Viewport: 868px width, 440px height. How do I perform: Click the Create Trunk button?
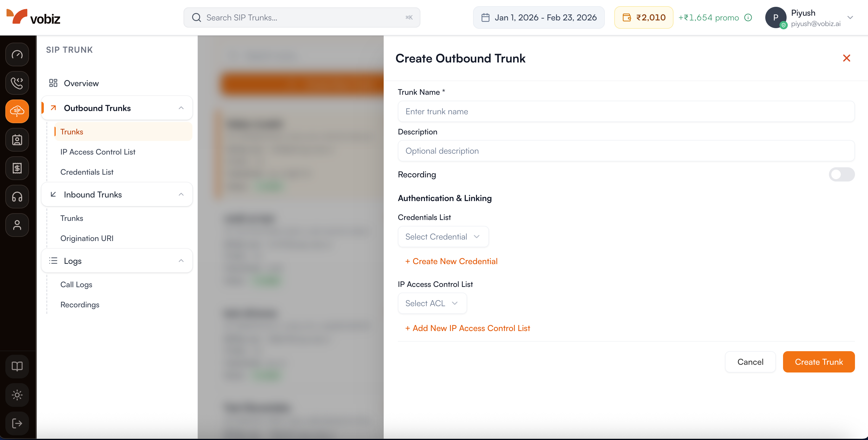tap(819, 362)
